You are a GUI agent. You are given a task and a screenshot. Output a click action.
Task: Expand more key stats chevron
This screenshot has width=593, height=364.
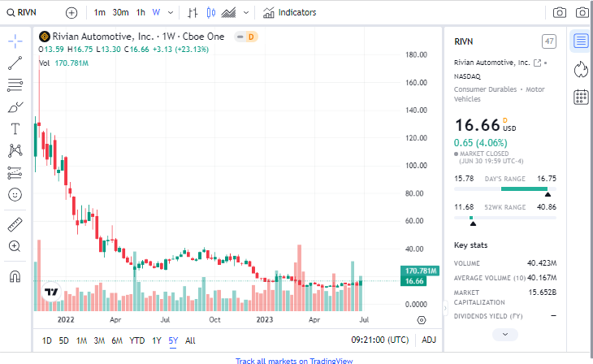click(505, 335)
